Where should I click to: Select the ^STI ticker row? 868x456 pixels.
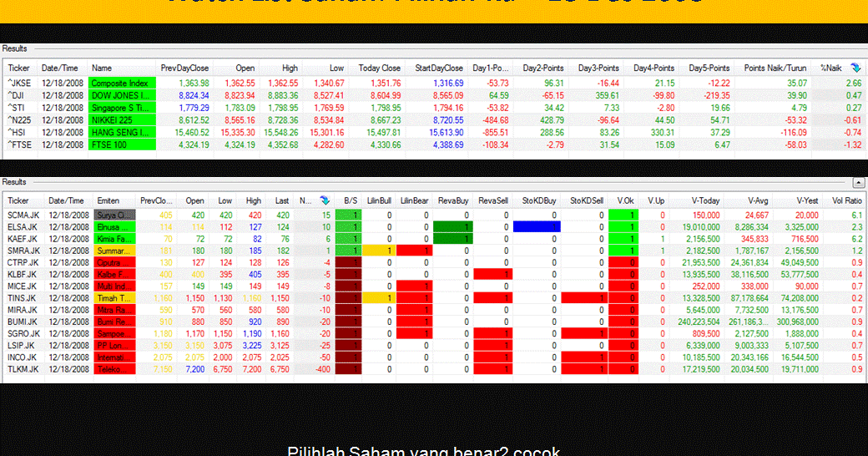coord(435,108)
